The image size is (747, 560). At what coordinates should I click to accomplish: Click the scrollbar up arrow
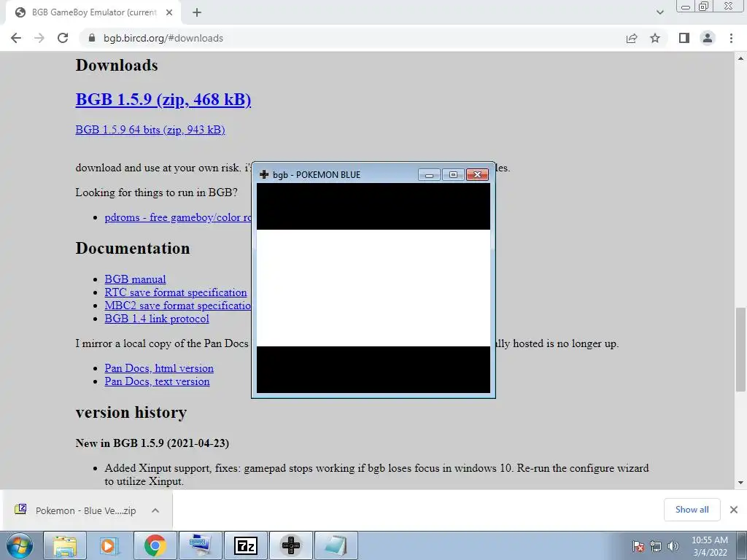tap(740, 58)
